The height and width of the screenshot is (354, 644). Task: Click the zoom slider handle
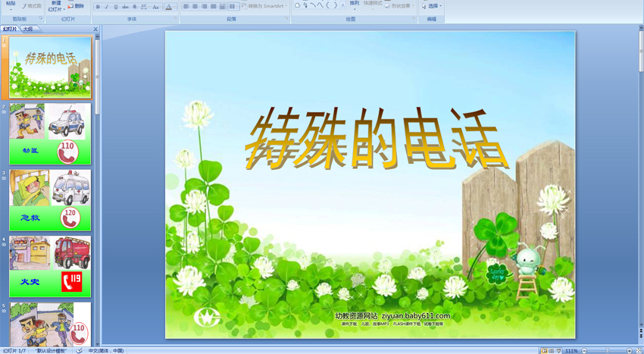[x=607, y=351]
